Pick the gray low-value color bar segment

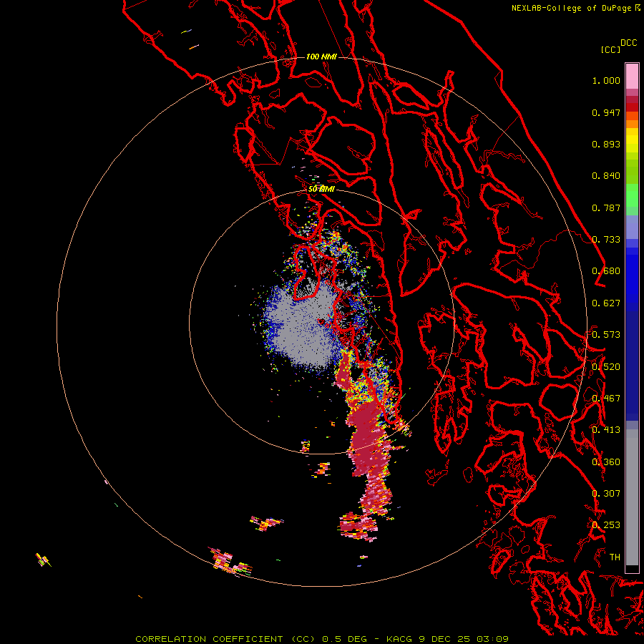(x=632, y=497)
